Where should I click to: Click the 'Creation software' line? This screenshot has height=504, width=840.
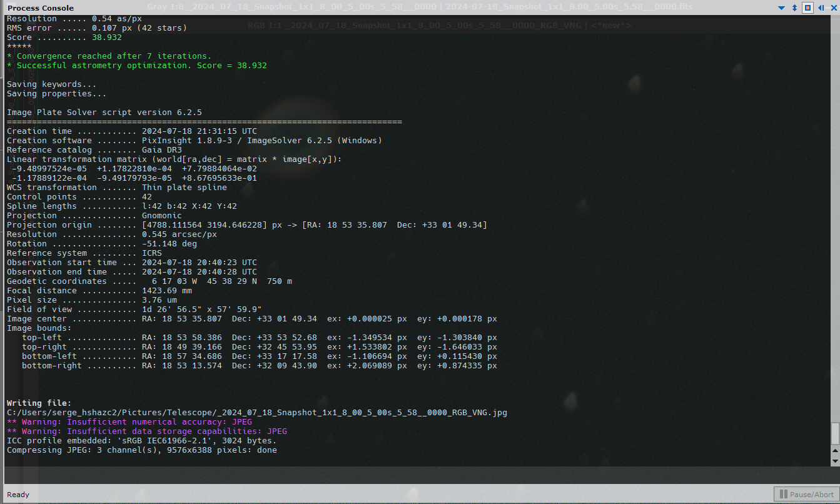coord(195,141)
